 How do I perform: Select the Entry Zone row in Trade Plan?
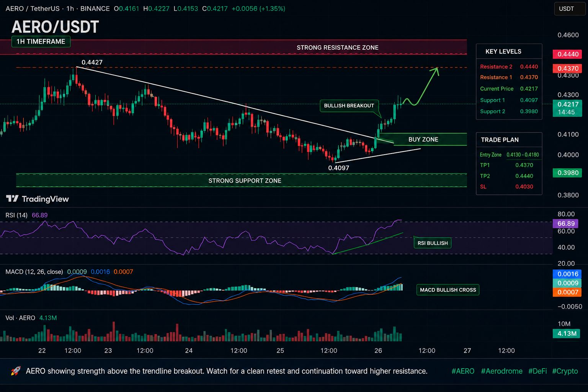point(509,155)
